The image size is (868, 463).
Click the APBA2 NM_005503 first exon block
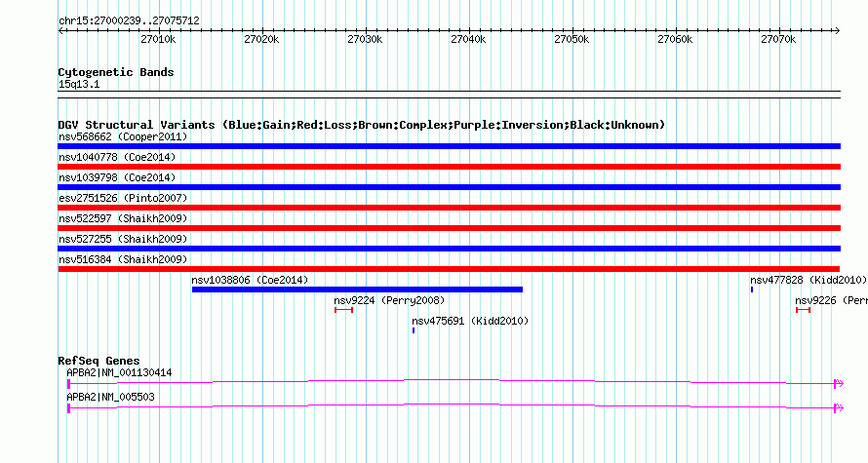(x=68, y=408)
